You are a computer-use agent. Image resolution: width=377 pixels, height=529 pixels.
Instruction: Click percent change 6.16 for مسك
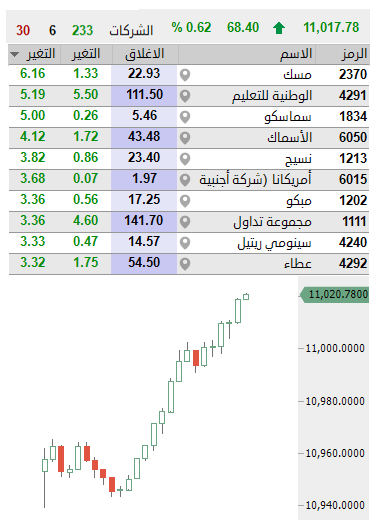click(x=32, y=74)
